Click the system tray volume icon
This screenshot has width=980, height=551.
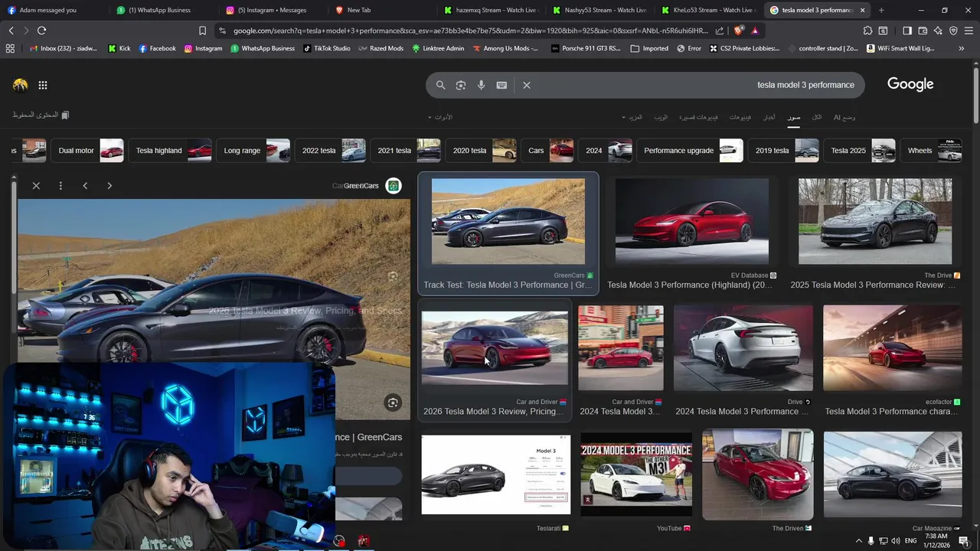tap(897, 541)
